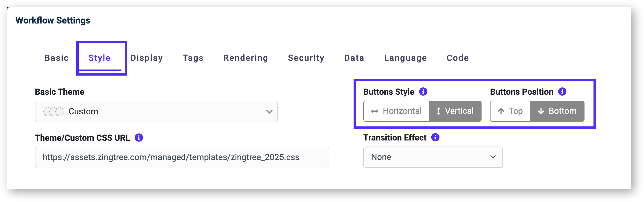
Task: Click the Transition Effect info icon
Action: tap(435, 137)
